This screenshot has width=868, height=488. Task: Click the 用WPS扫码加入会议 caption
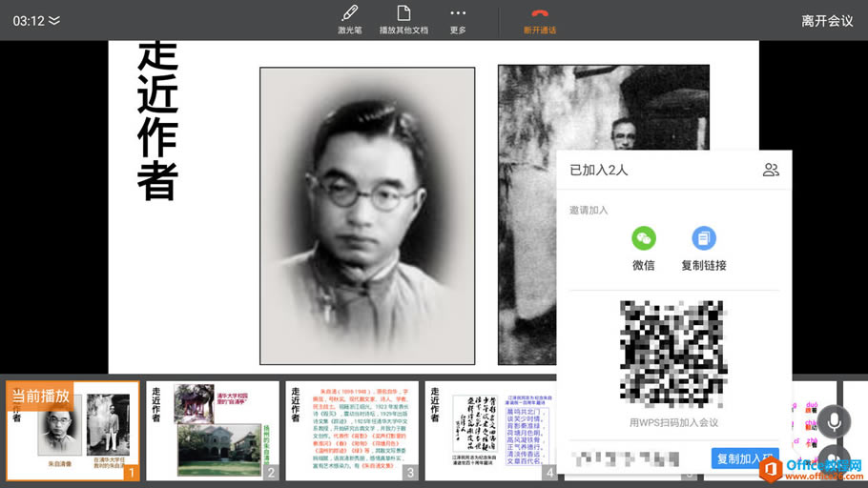pyautogui.click(x=673, y=423)
